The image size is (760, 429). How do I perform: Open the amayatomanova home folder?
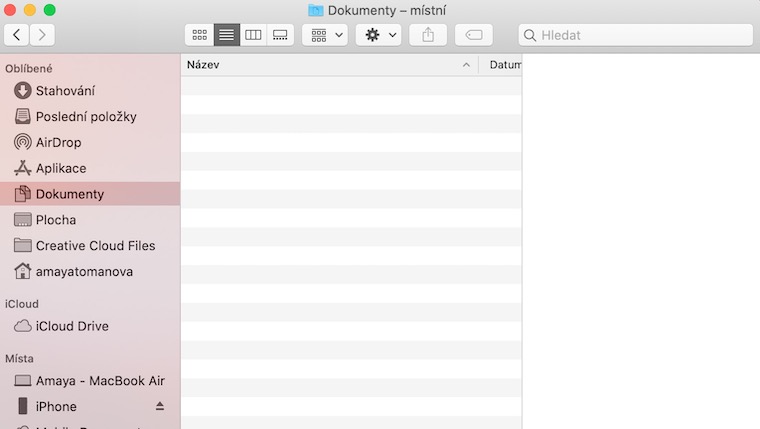[x=90, y=271]
